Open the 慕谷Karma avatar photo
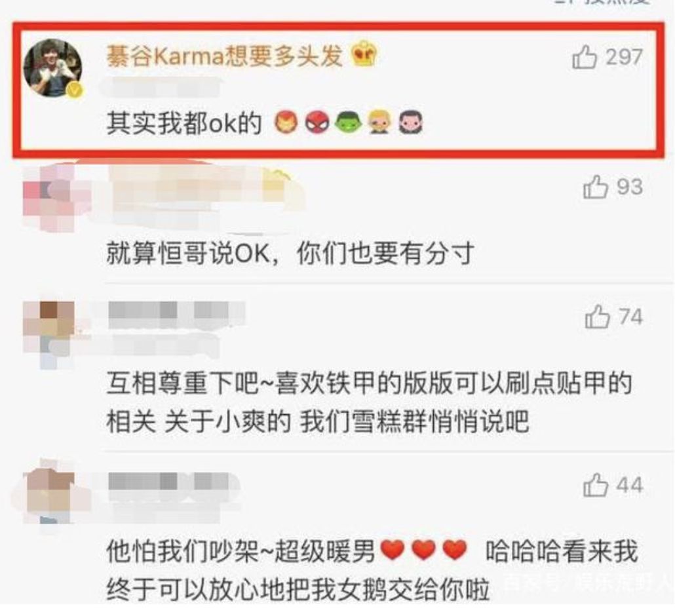The image size is (675, 616). coord(52,68)
